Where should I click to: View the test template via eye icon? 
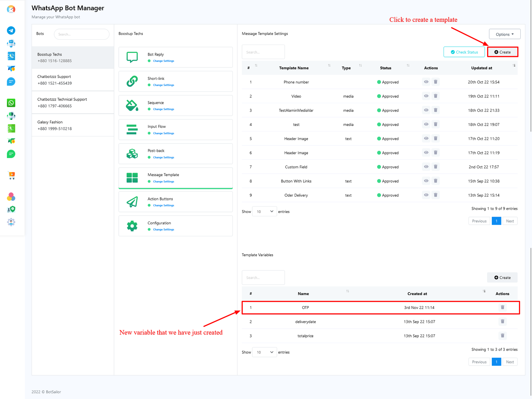[x=426, y=124]
